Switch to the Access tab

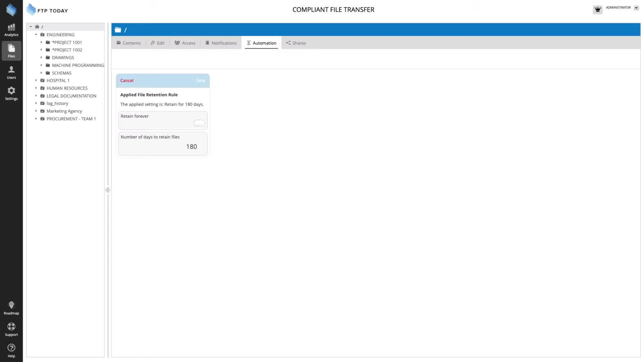185,43
